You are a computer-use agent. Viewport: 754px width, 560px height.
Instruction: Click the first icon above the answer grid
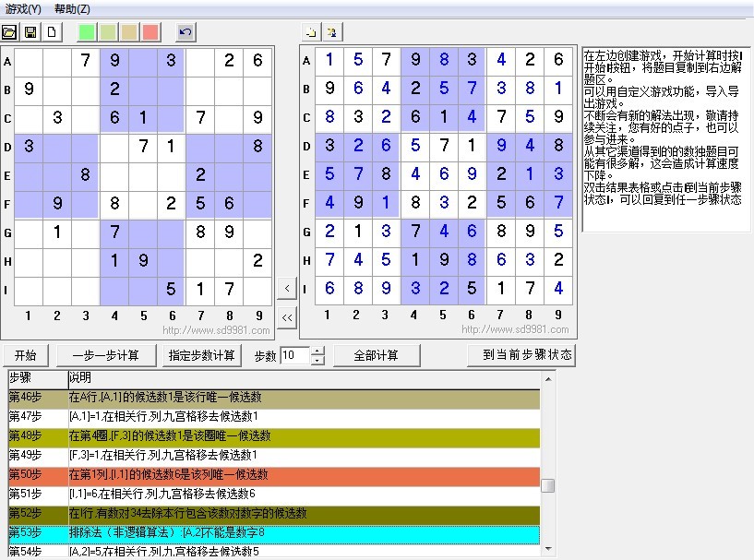tap(311, 30)
